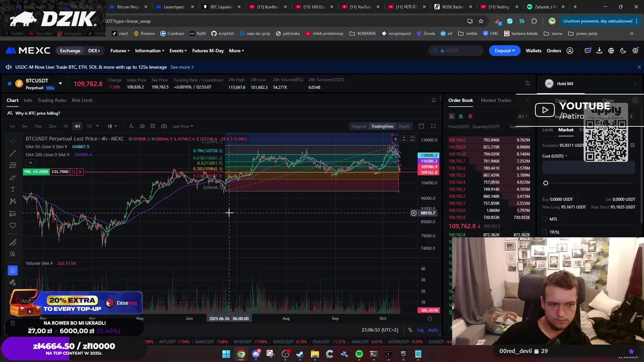Select the text annotation tool
The image size is (644, 362).
click(x=13, y=189)
